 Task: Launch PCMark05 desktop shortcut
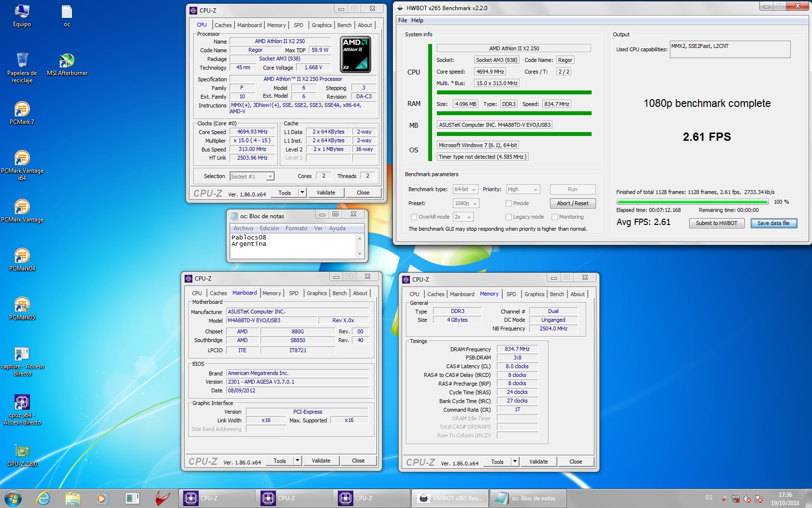coord(22,309)
